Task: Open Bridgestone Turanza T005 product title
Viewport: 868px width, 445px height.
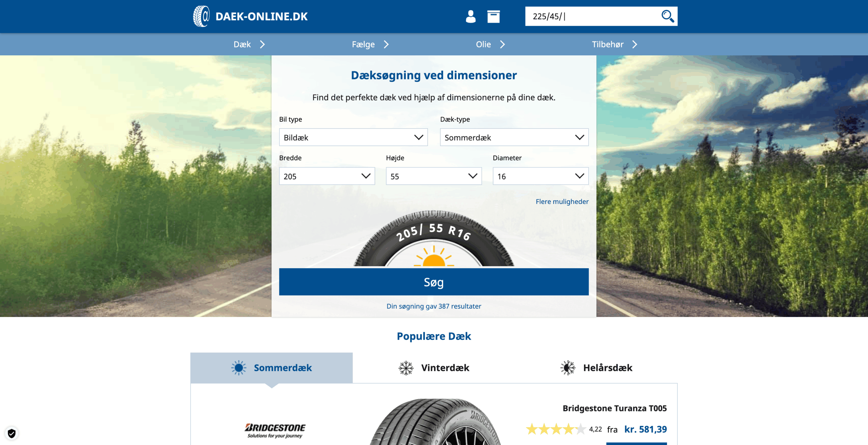Action: click(x=614, y=408)
